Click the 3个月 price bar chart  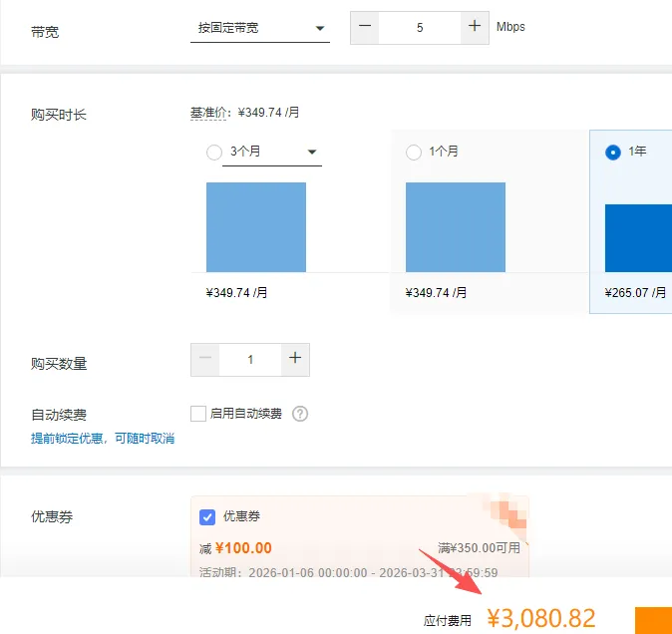pyautogui.click(x=256, y=227)
